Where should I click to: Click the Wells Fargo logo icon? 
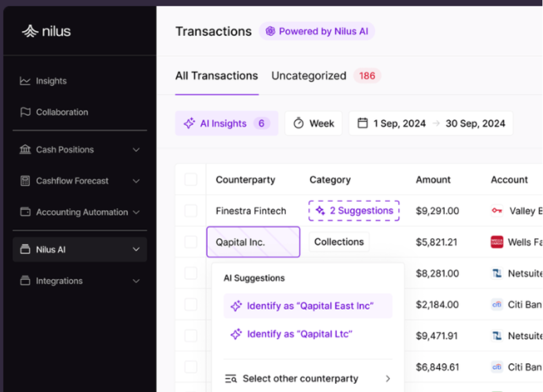coord(497,242)
